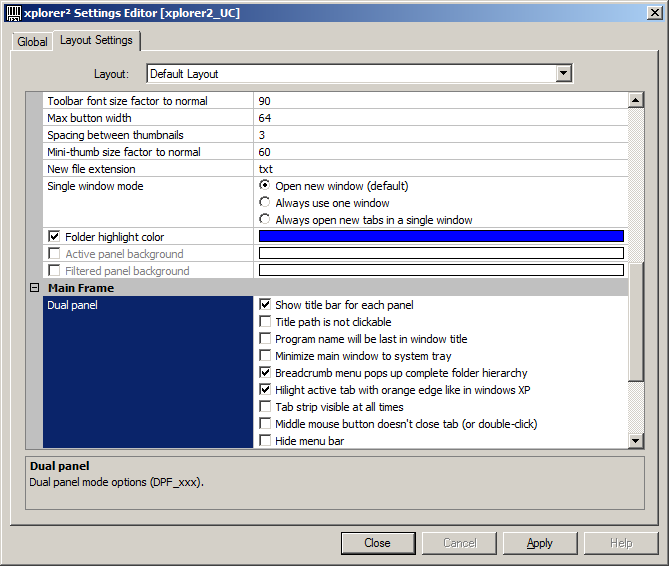
Task: Enable Active panel background checkbox
Action: point(54,253)
